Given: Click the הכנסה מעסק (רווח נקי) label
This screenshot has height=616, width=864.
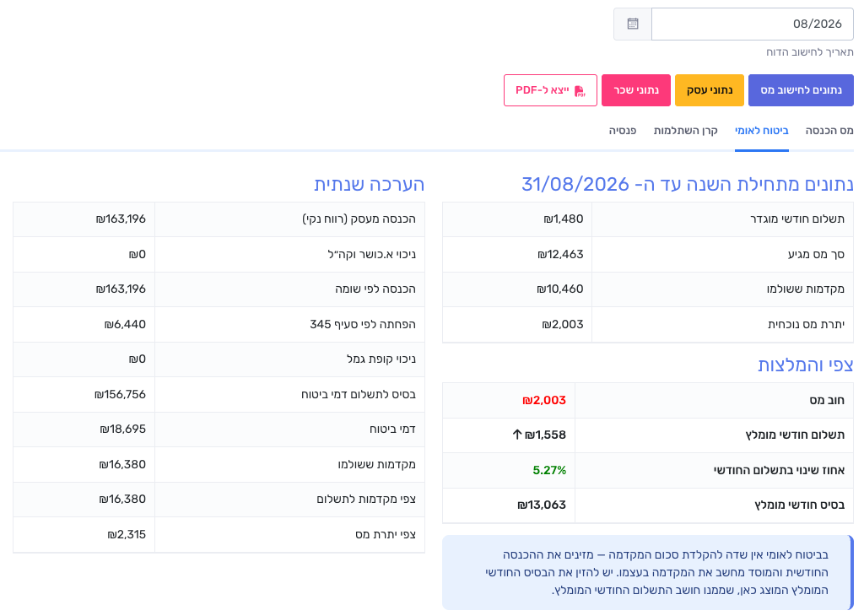Looking at the screenshot, I should [359, 219].
